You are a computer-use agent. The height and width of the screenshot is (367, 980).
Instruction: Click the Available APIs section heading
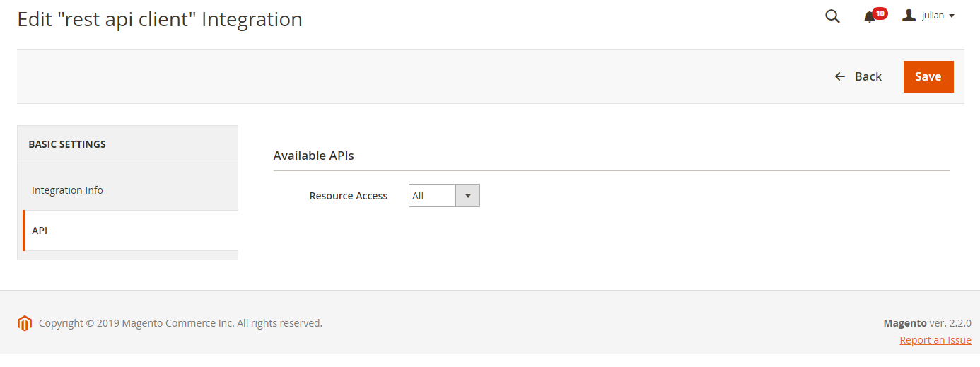point(313,156)
